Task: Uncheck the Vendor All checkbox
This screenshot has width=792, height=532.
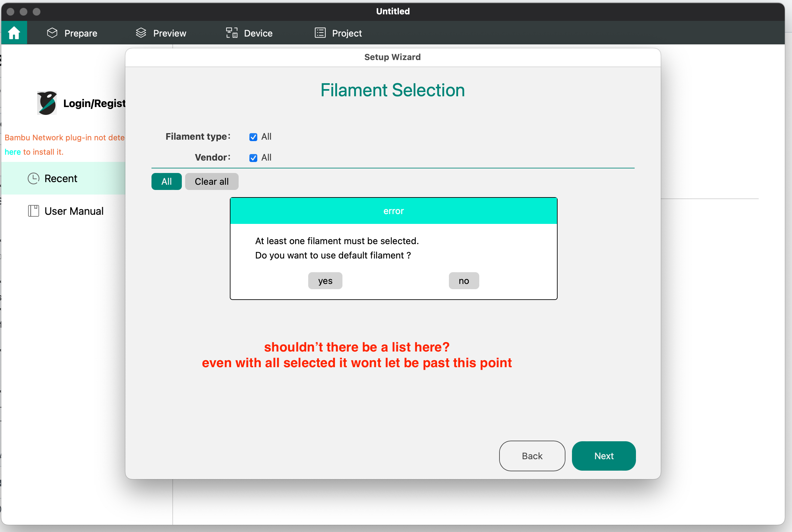Action: coord(253,158)
